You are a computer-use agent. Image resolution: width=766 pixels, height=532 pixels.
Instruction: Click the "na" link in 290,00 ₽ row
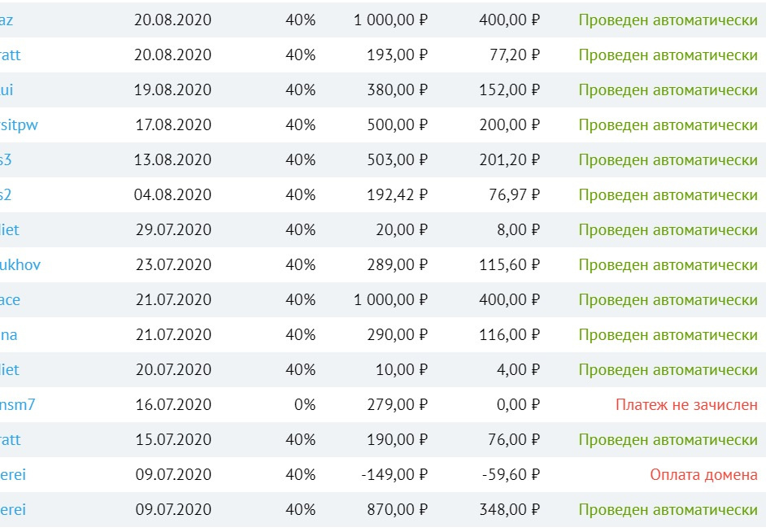[x=8, y=335]
